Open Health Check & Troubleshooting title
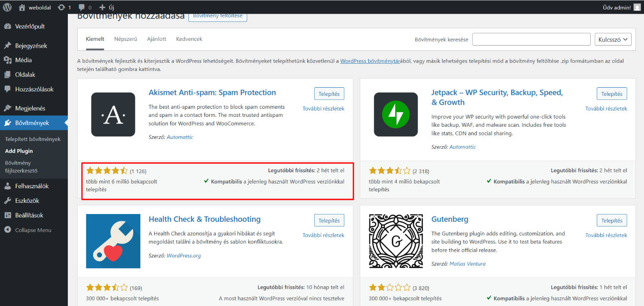This screenshot has width=644, height=306. pyautogui.click(x=204, y=219)
